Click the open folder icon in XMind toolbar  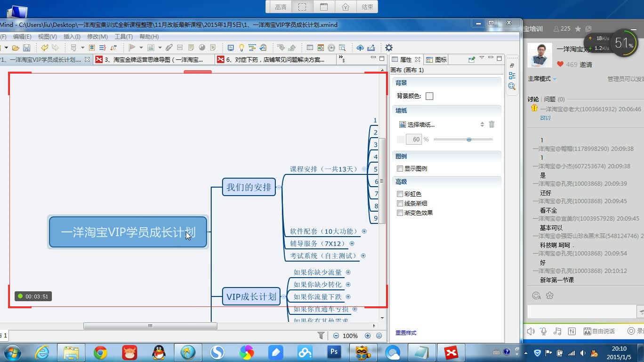16,48
